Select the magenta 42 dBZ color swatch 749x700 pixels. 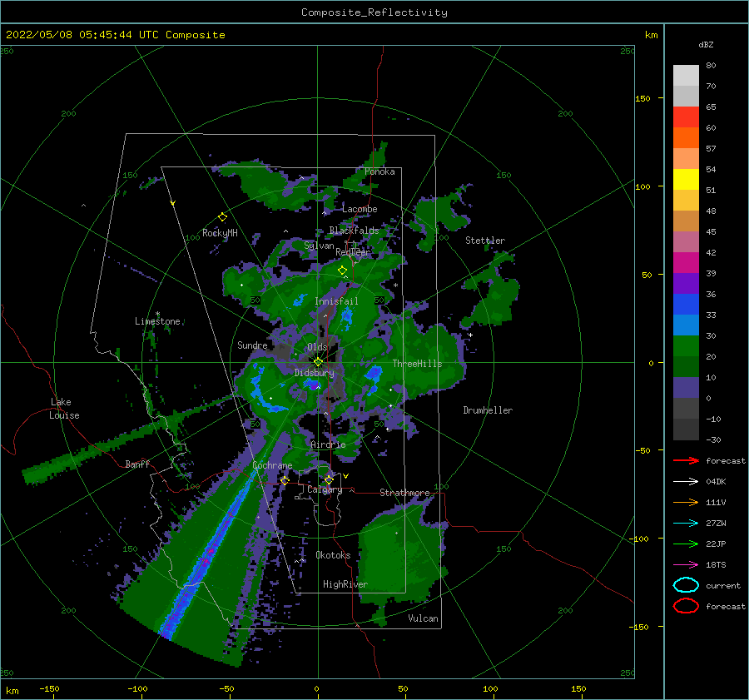point(686,262)
